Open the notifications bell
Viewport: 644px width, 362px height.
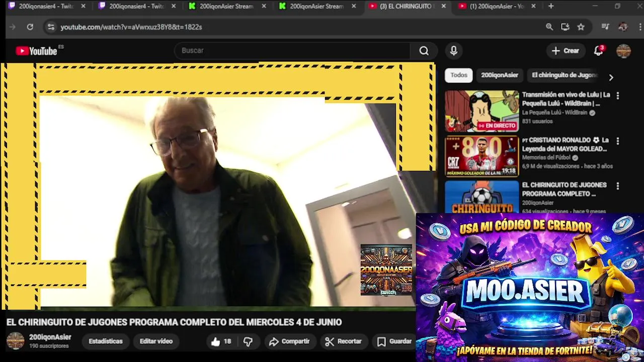coord(598,51)
